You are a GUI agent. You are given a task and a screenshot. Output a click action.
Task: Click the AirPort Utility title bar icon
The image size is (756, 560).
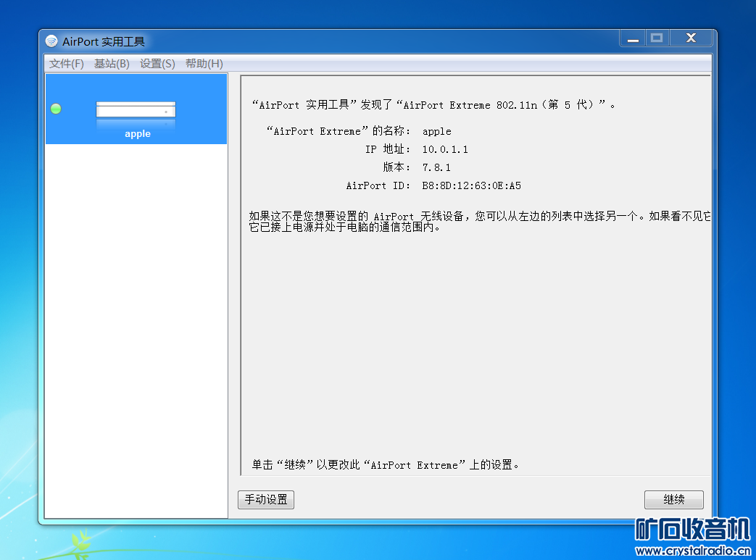coord(51,41)
